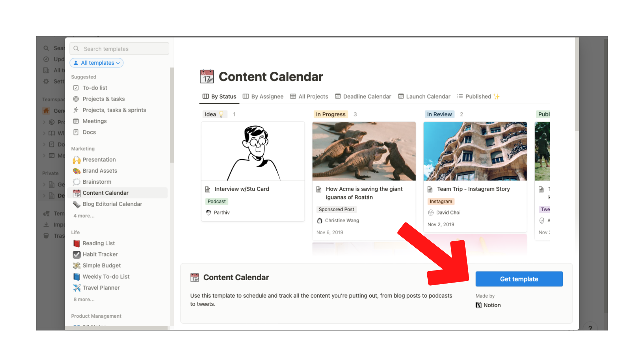
Task: Expand 4 more under Marketing templates
Action: [x=84, y=216]
